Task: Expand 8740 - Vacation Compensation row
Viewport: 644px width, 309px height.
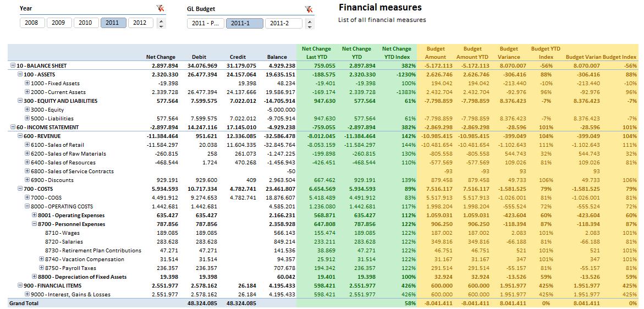Action: pyautogui.click(x=41, y=259)
